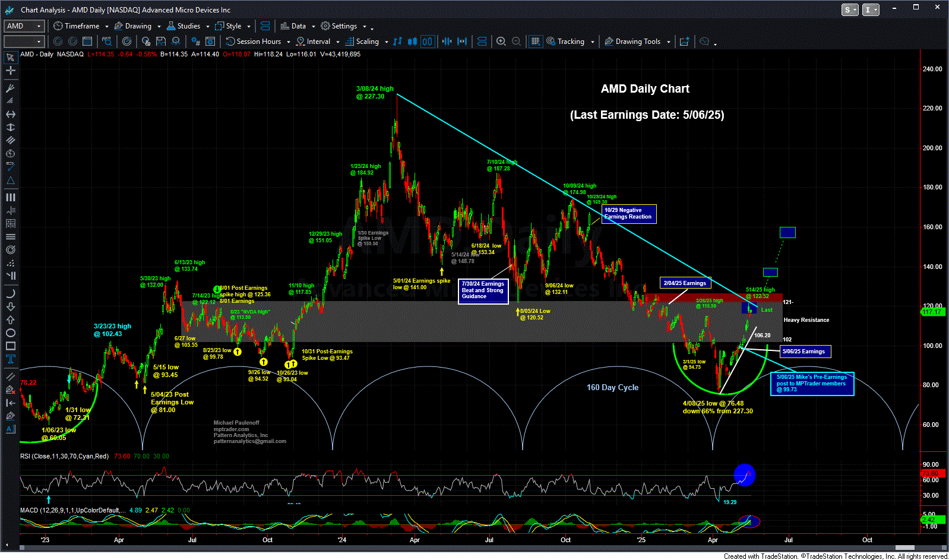Click the Style button
This screenshot has height=560, width=949.
(229, 26)
